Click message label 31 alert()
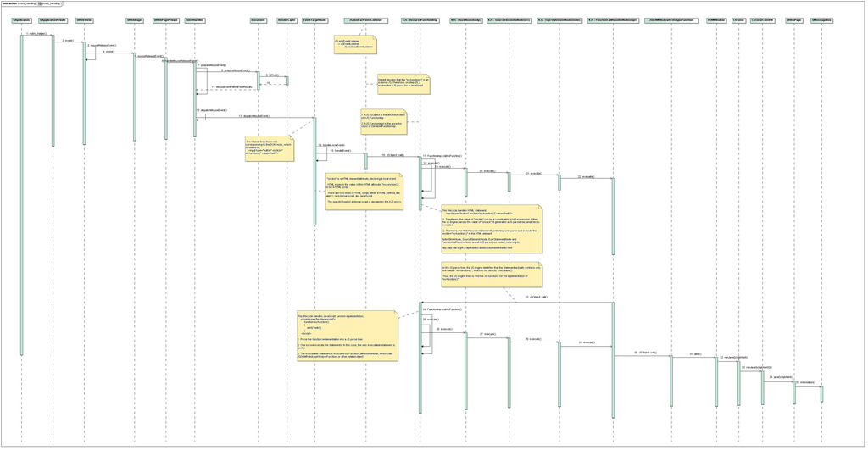Viewport: 868px width, 456px height. coord(695,354)
